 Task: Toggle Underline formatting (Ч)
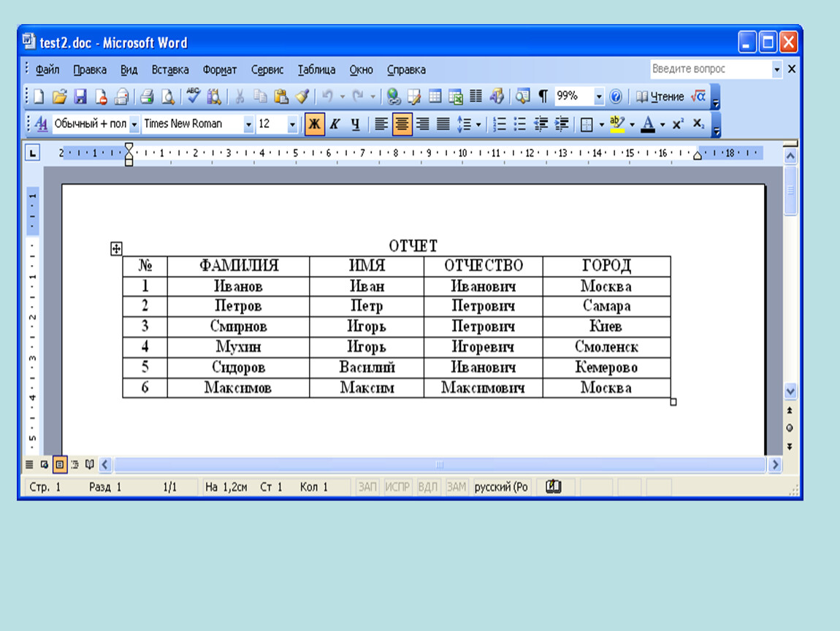click(355, 124)
